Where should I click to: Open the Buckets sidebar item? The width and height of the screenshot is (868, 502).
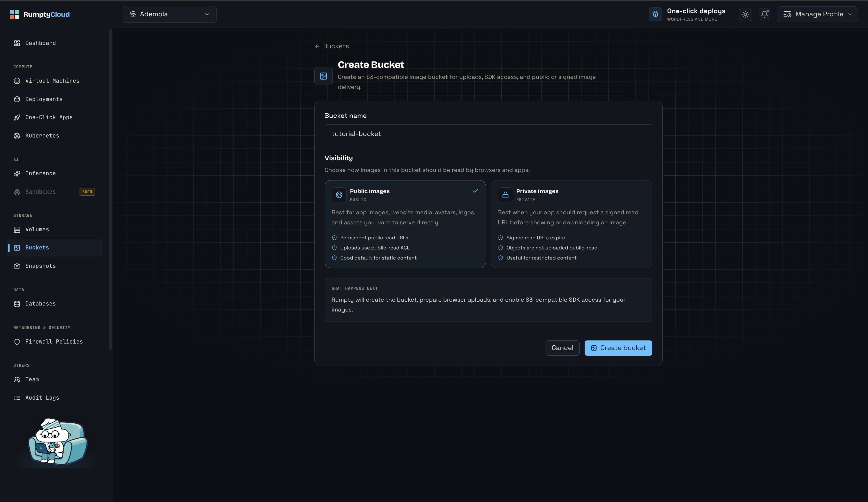[x=55, y=248]
